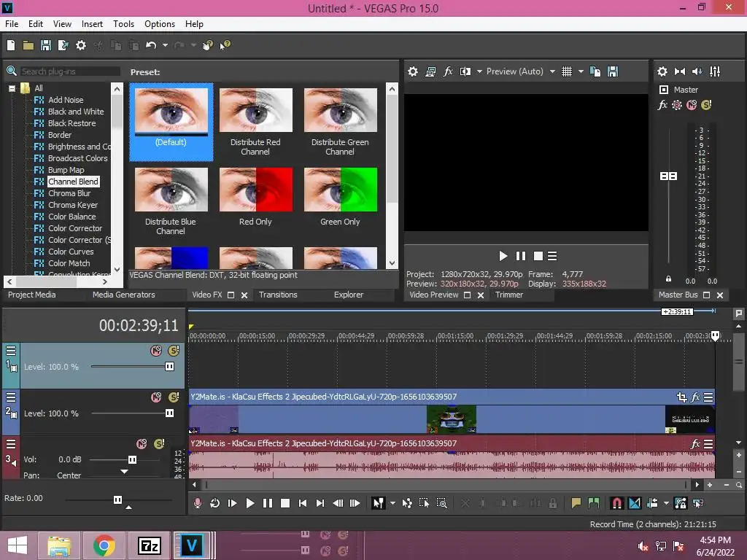Open the Preview (Auto) quality dropdown
Screen dimensions: 747x560
(x=552, y=71)
